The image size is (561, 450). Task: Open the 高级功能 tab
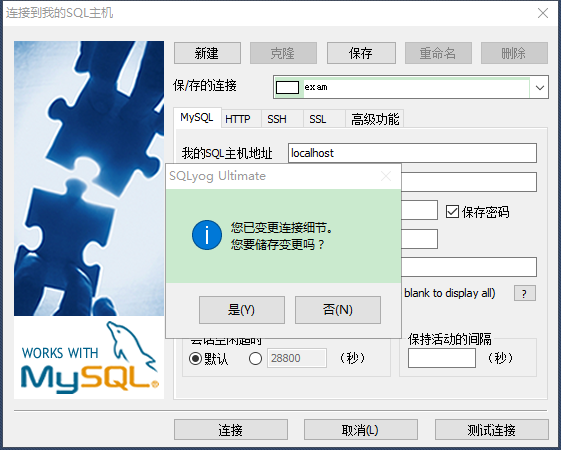tap(375, 119)
